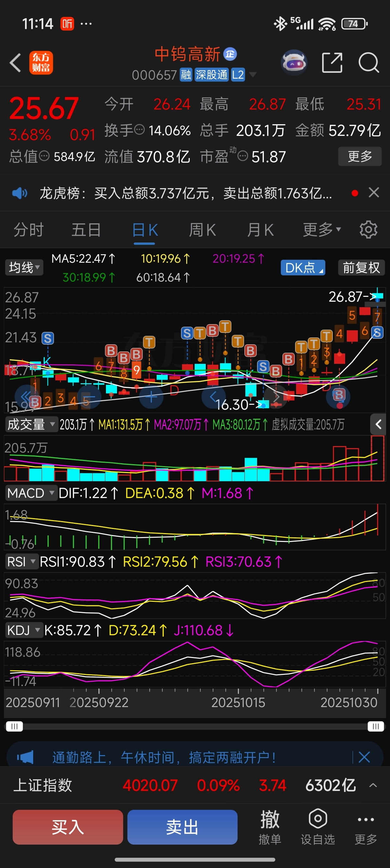
Task: Open the 均线 indicator dropdown
Action: pos(24,268)
